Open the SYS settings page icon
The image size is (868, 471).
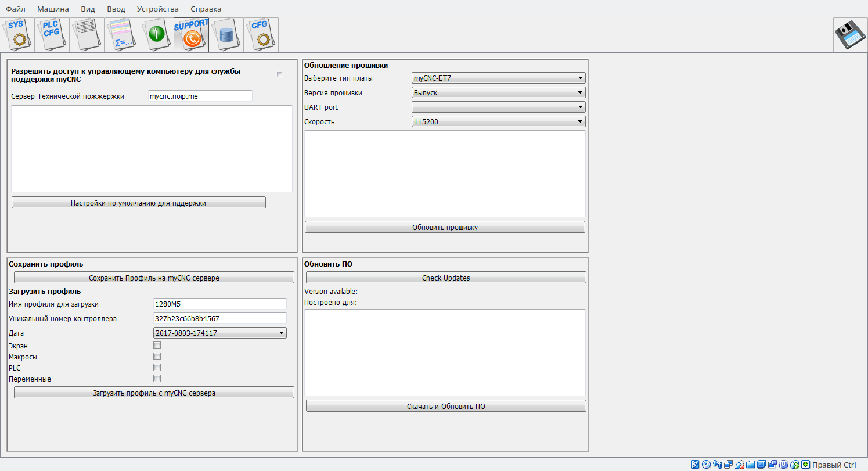[x=17, y=35]
